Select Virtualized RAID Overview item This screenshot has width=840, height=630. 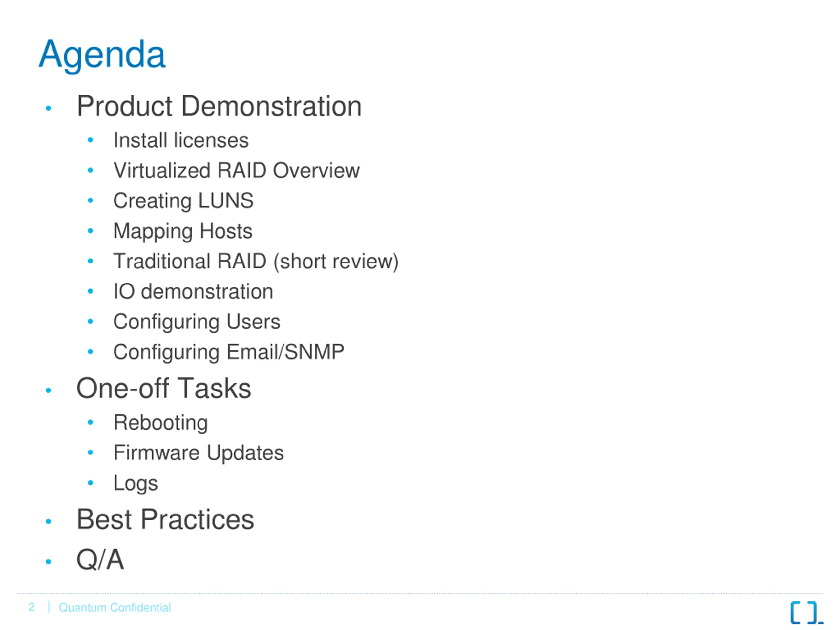tap(236, 170)
